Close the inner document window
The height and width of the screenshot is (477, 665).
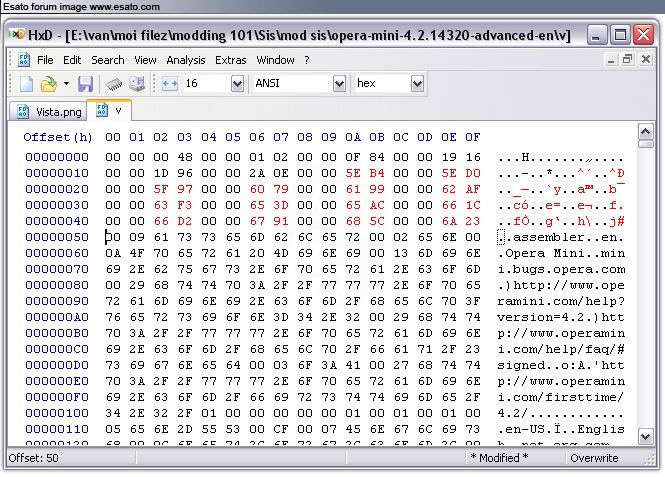[645, 60]
